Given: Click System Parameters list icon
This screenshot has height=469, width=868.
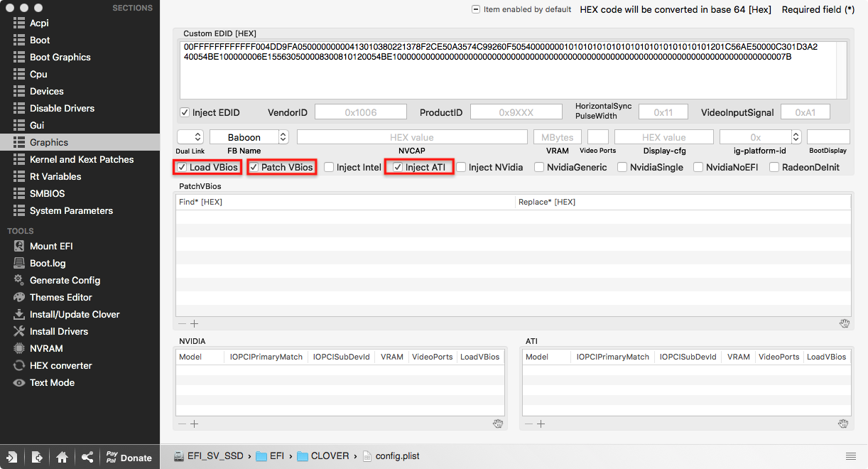Looking at the screenshot, I should pos(18,210).
